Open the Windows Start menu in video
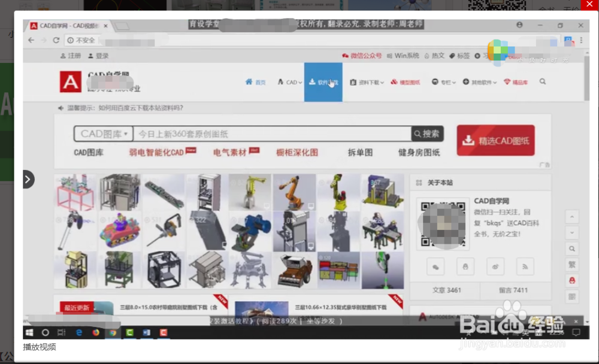Viewport: 599px width, 364px height. click(29, 333)
